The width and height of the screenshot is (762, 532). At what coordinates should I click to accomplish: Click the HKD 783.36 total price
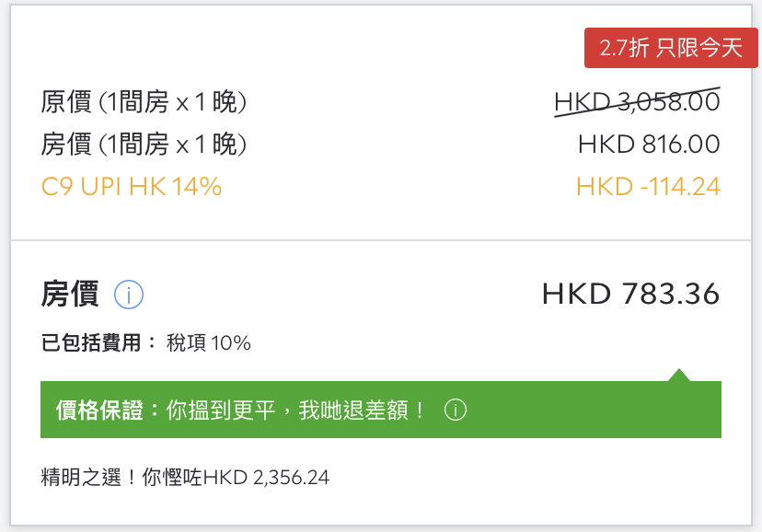pos(630,294)
